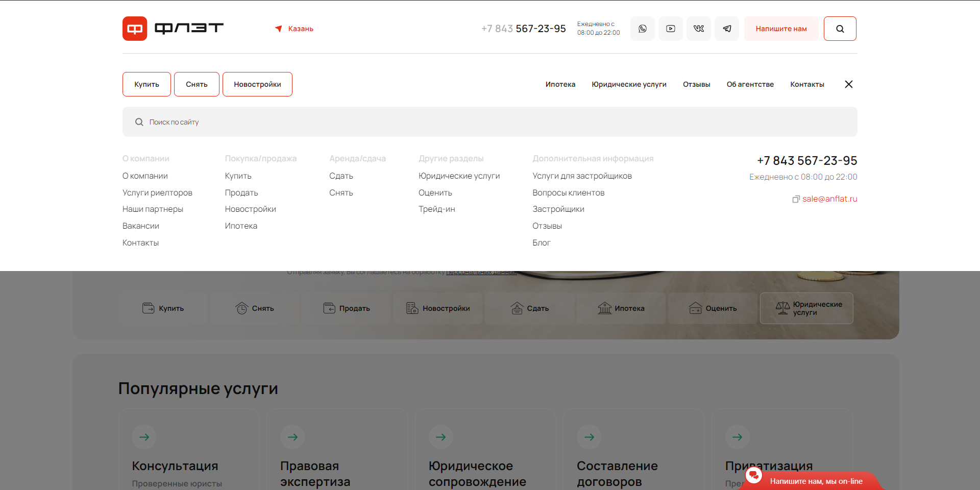Viewport: 980px width, 490px height.
Task: Open О компании link in menu list
Action: coord(145,176)
